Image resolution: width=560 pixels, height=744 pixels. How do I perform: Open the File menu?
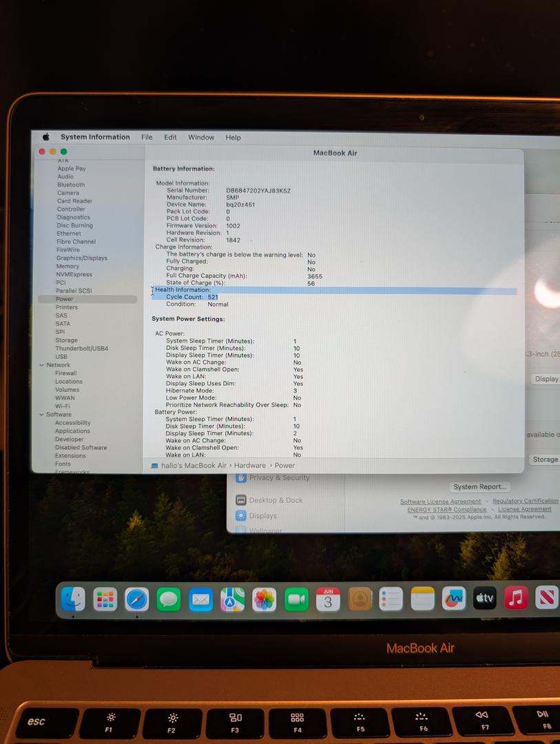[x=147, y=137]
